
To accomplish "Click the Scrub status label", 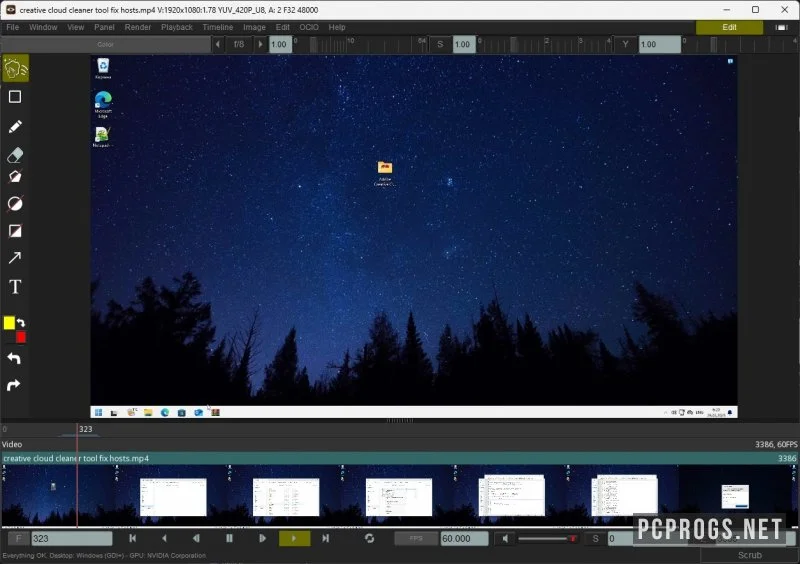I will (x=749, y=555).
